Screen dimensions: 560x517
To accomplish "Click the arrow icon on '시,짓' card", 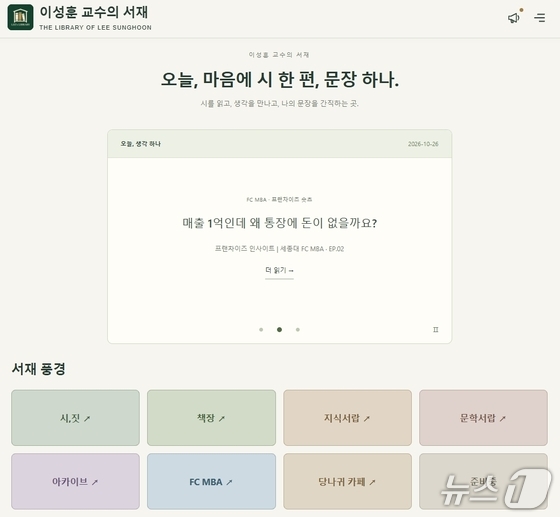I will [x=87, y=418].
